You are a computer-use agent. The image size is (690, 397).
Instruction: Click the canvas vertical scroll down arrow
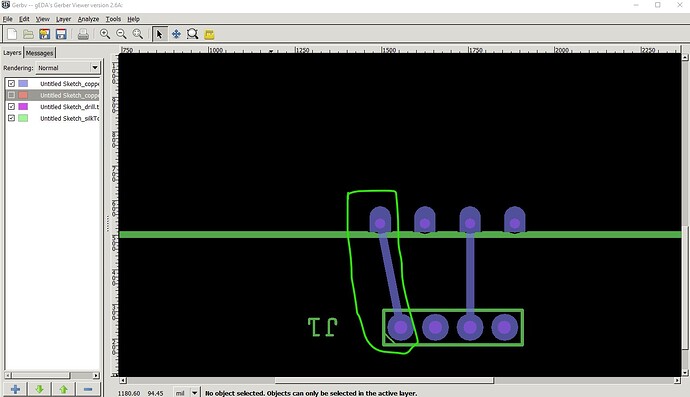(685, 372)
